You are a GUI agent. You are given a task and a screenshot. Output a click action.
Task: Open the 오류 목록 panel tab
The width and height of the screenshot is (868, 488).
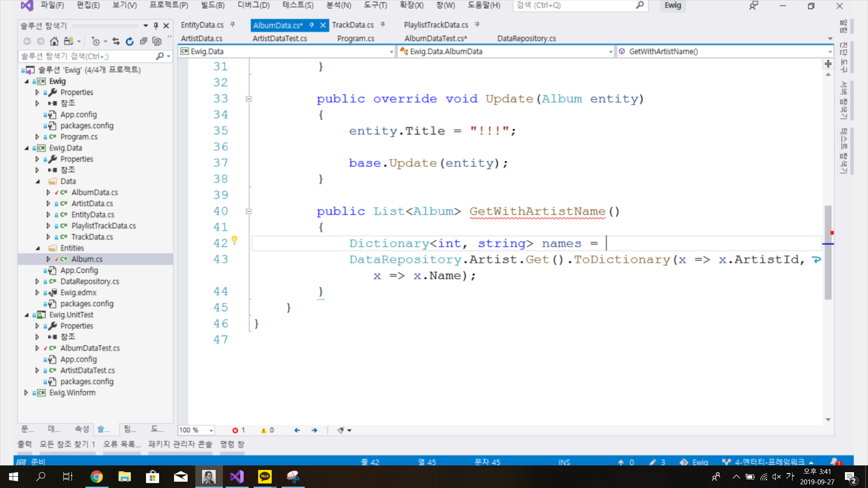[122, 444]
